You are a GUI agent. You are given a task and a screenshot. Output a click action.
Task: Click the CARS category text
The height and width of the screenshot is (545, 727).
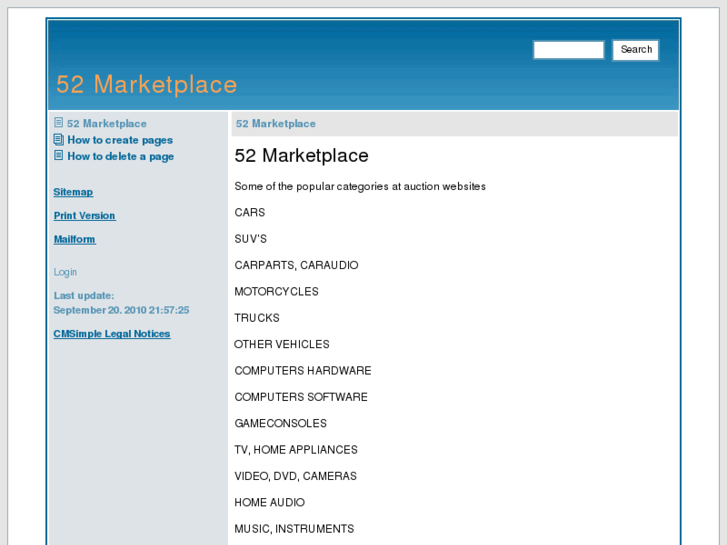(x=249, y=212)
